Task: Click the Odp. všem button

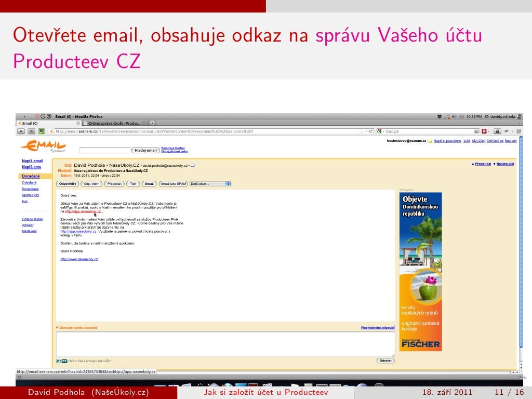Action: click(91, 184)
